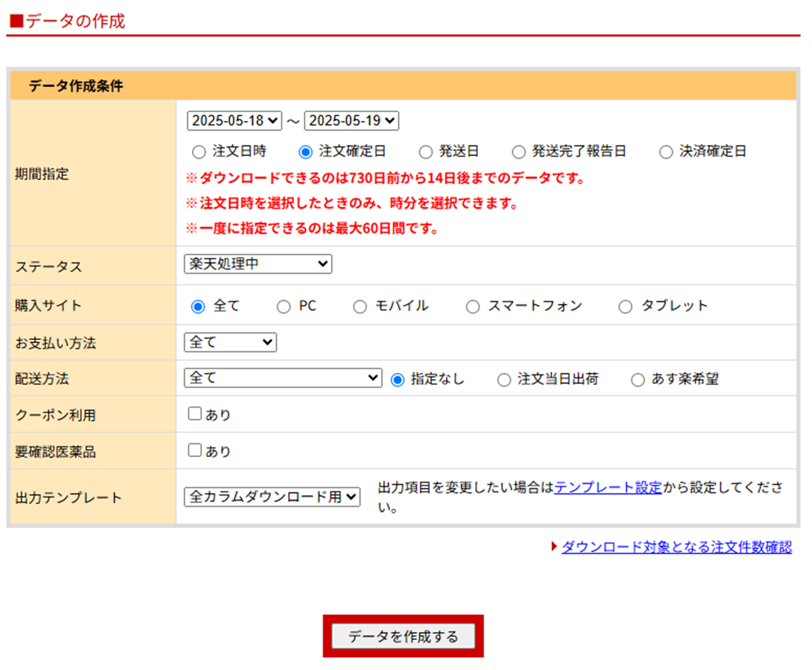This screenshot has height=670, width=812.
Task: Open the お支払い方法 dropdown
Action: point(230,343)
